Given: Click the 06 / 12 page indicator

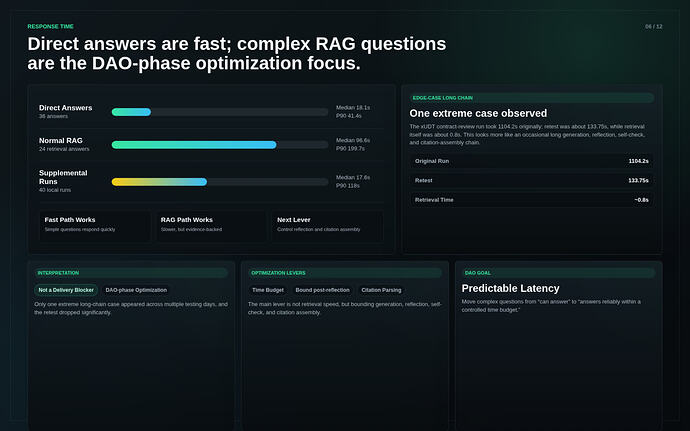Looking at the screenshot, I should pyautogui.click(x=653, y=26).
